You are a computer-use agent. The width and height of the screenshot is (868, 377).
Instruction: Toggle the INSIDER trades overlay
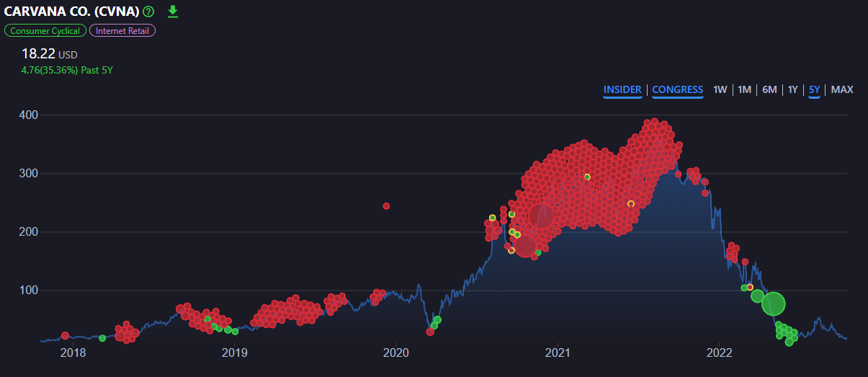tap(622, 90)
